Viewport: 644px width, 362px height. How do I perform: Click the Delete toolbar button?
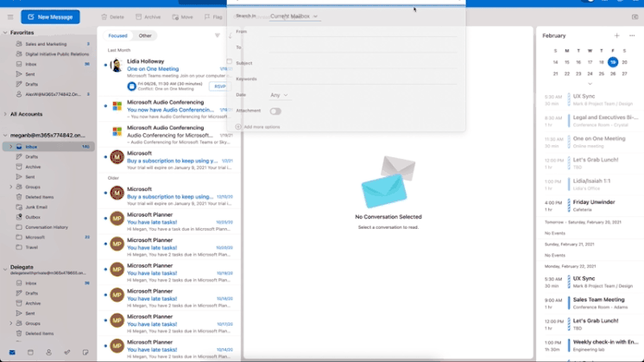tap(112, 16)
